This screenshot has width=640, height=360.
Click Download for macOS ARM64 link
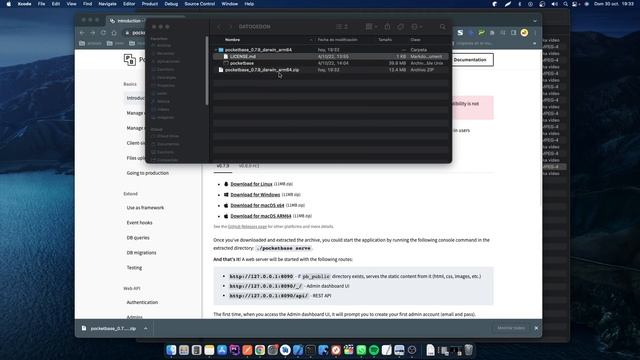tap(261, 216)
